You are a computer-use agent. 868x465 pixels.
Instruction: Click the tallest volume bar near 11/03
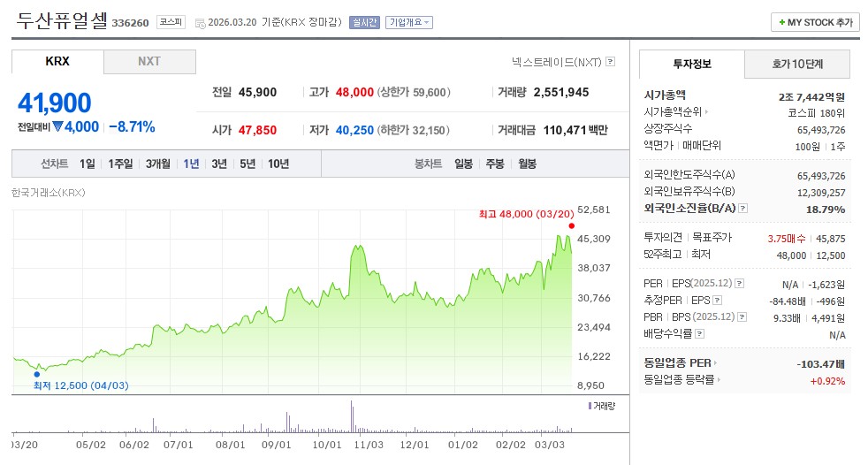352,416
